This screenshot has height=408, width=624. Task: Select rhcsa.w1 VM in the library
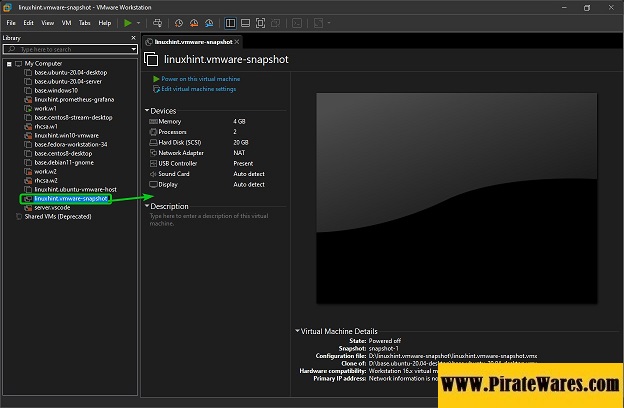click(x=46, y=126)
